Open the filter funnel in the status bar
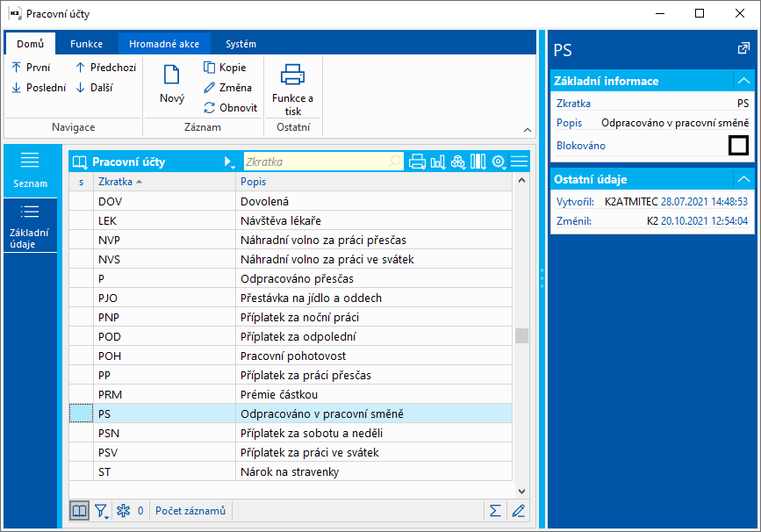The height and width of the screenshot is (532, 761). click(x=101, y=511)
